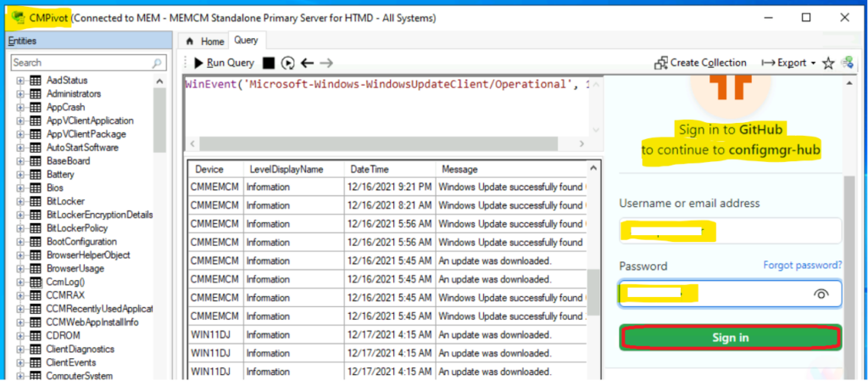Viewport: 868px width, 381px height.
Task: Click the BitLocker table icon
Action: click(35, 201)
